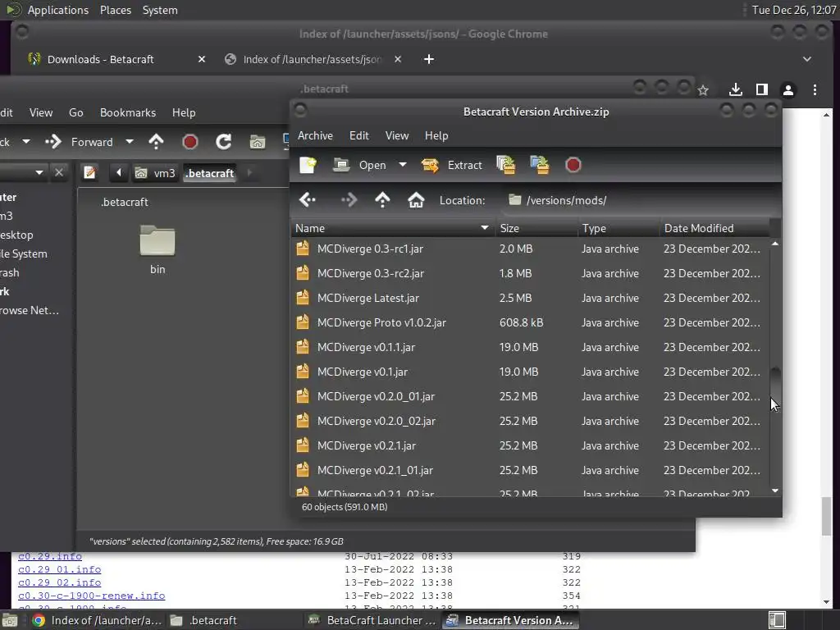Select the .betacraft path bar button
The image size is (840, 630).
point(209,173)
